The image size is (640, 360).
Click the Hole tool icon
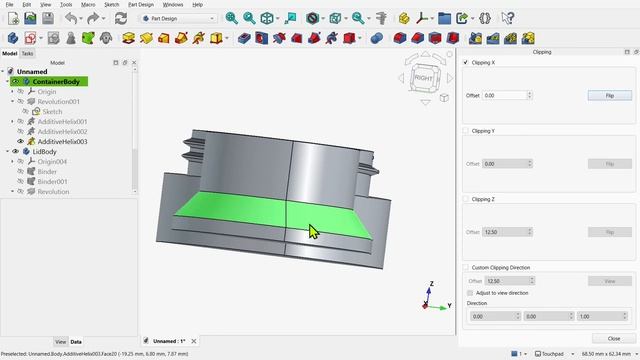261,38
